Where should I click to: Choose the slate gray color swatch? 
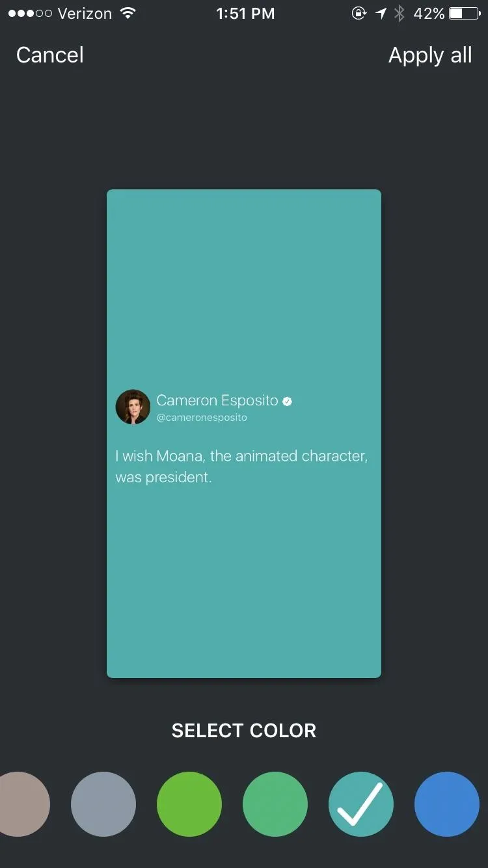[x=103, y=804]
